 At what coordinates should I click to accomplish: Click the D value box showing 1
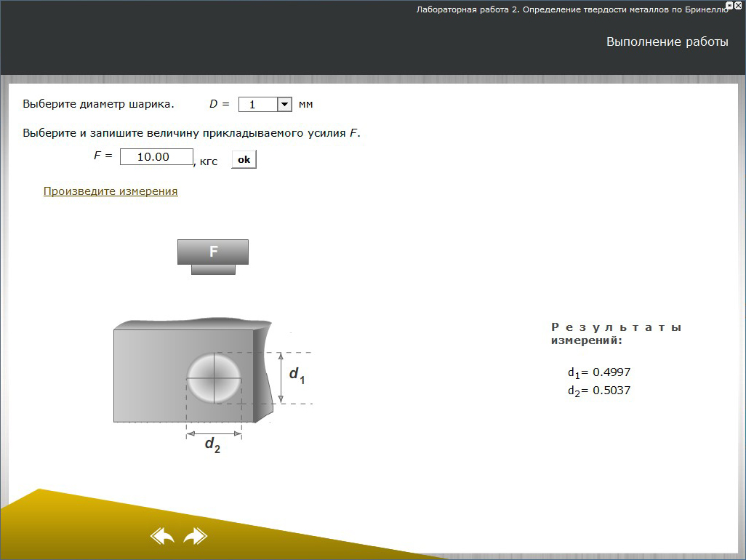pos(257,105)
